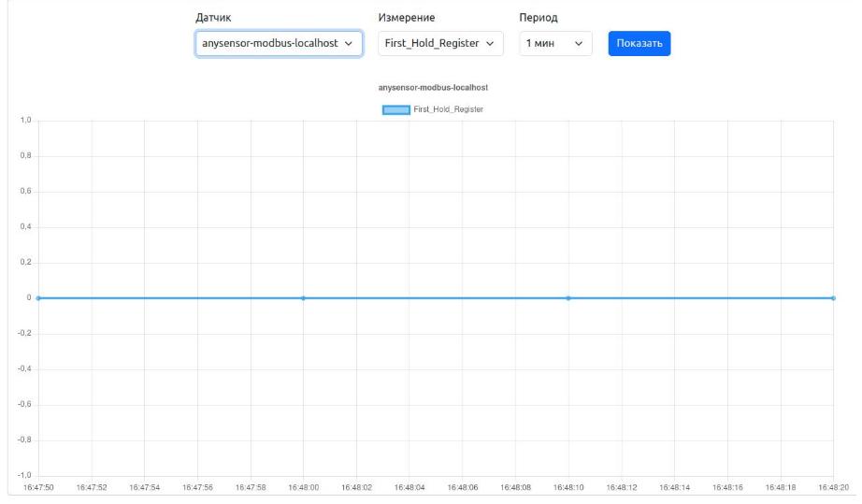Click the chevron arrow in the measurement selector
This screenshot has height=504, width=862.
[x=491, y=44]
